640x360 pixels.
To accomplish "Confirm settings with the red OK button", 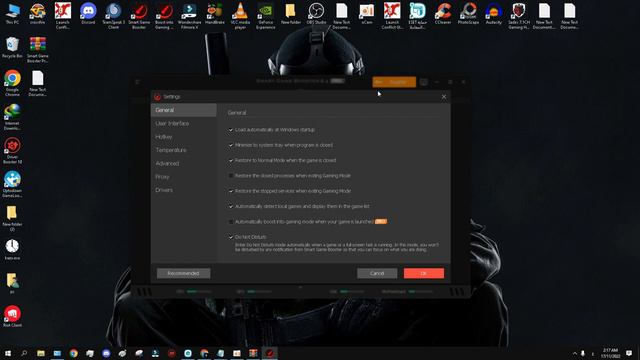I will [x=424, y=273].
